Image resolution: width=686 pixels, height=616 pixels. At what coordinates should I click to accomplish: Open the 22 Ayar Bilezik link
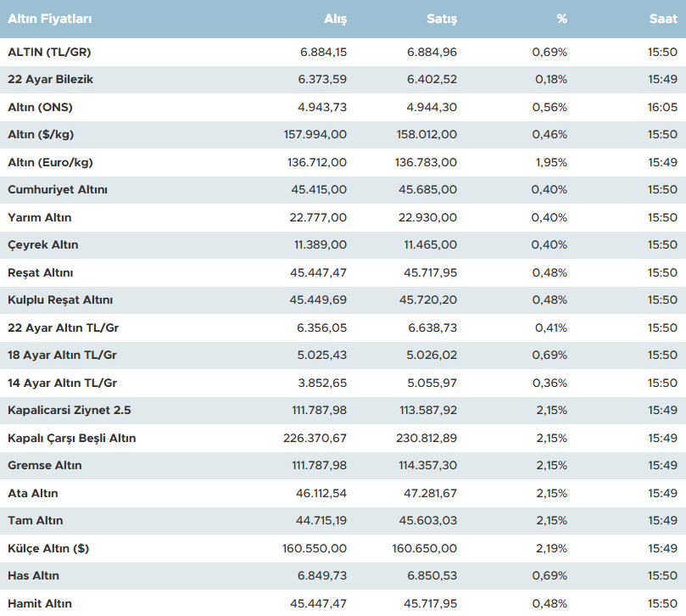50,80
